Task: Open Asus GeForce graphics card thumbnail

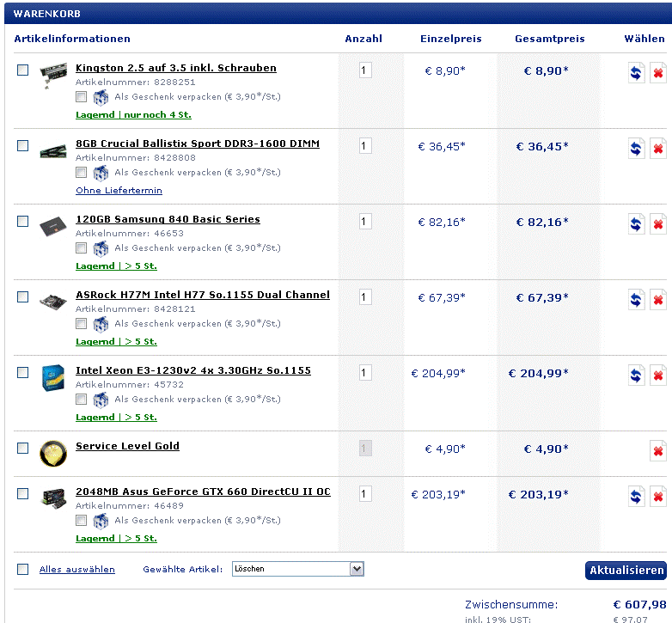Action: (53, 498)
